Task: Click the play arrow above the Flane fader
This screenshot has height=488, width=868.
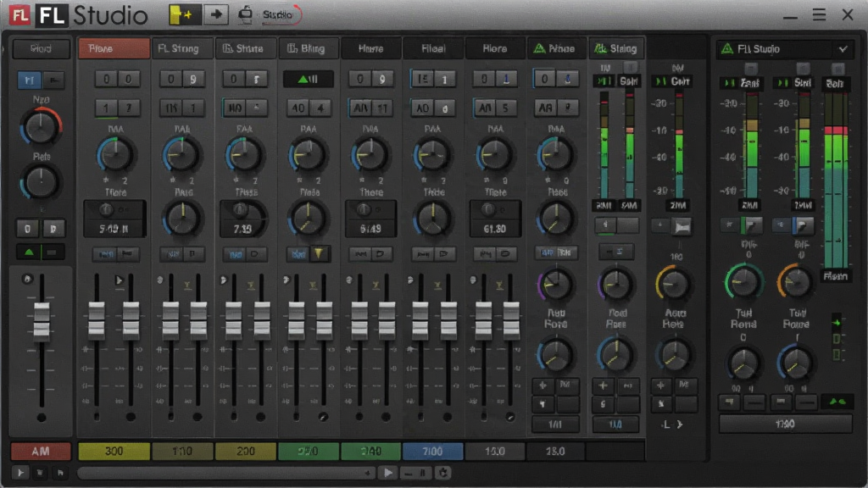Action: coord(119,280)
